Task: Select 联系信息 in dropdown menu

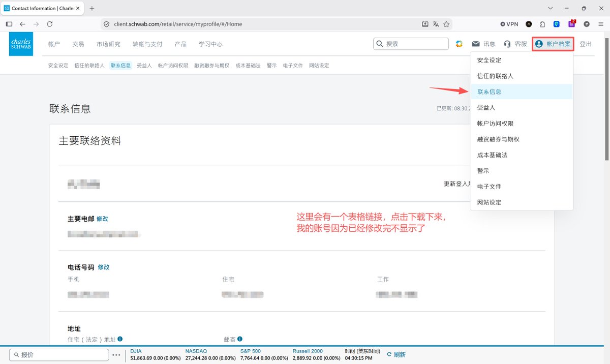Action: tap(522, 92)
